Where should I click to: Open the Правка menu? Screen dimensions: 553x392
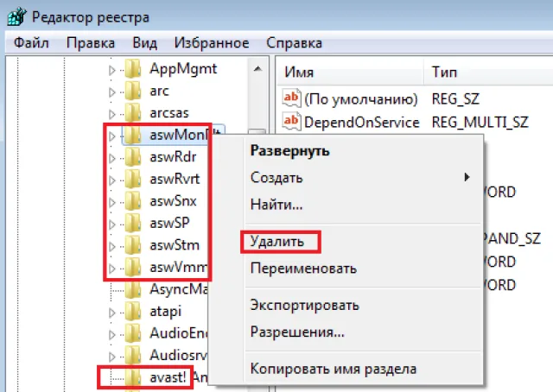(91, 43)
